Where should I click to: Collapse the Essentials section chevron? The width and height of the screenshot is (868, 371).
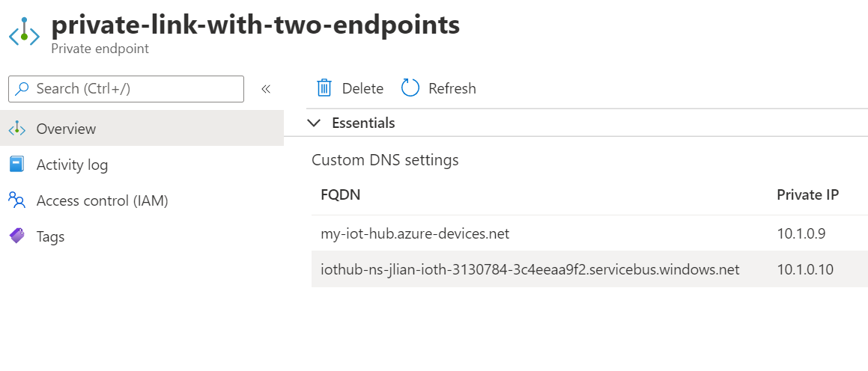[315, 123]
